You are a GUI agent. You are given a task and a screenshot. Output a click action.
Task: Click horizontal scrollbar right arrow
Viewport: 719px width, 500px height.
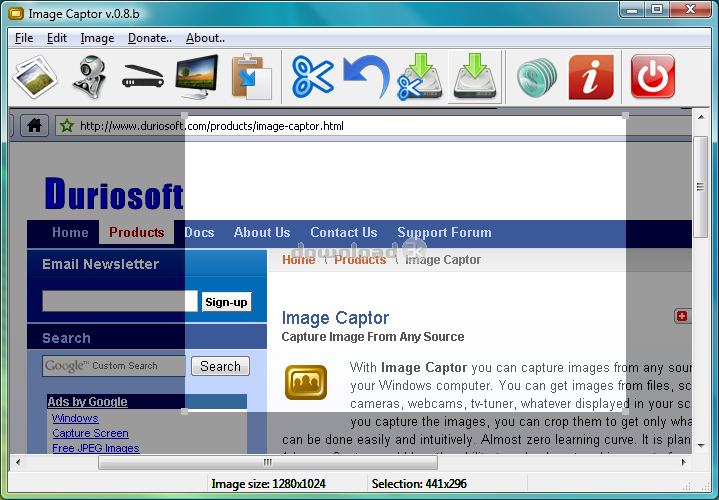[684, 462]
